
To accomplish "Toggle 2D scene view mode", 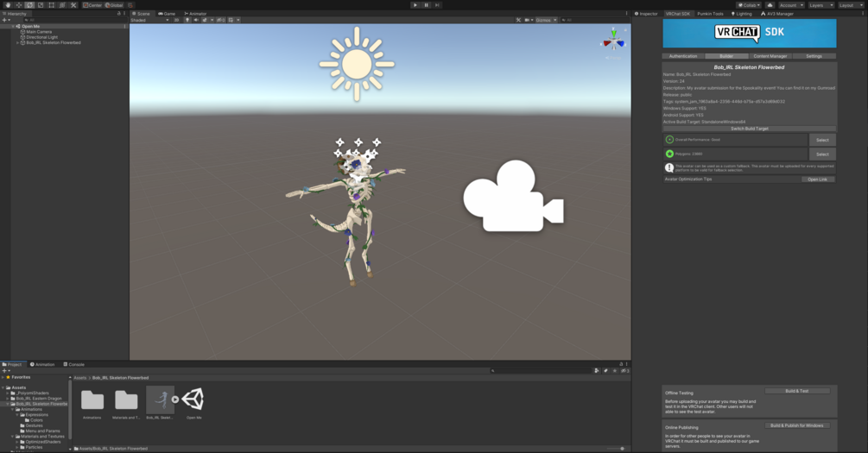I will click(x=176, y=20).
